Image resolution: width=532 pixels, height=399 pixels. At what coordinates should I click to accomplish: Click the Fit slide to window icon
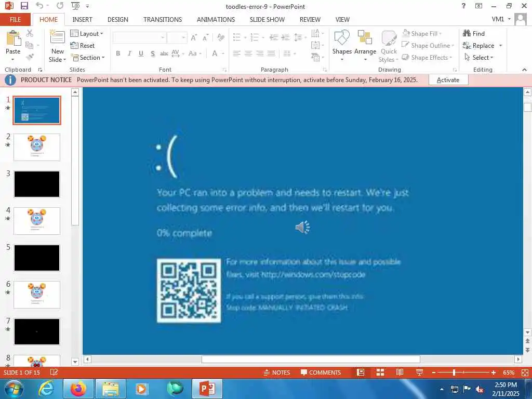pyautogui.click(x=525, y=373)
